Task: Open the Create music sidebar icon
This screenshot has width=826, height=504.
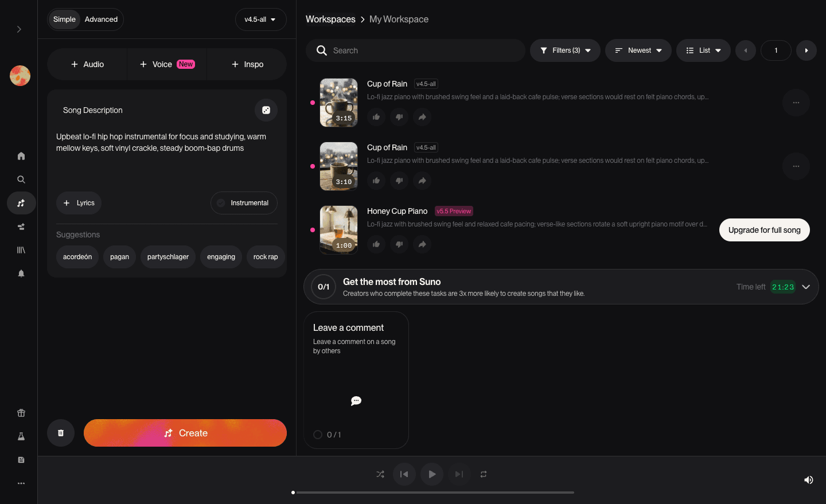Action: point(21,203)
